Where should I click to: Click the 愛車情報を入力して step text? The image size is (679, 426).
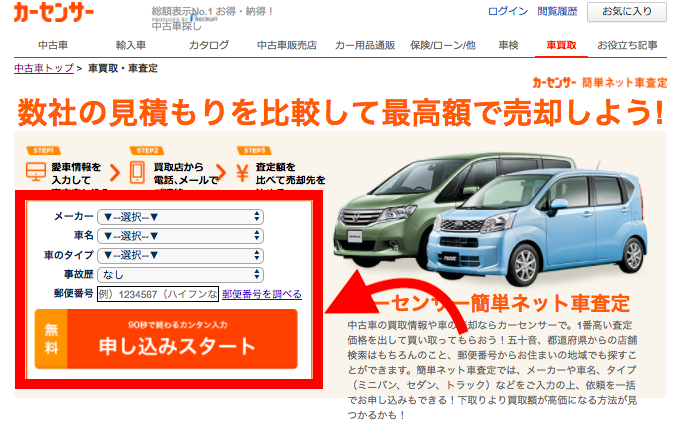[76, 173]
